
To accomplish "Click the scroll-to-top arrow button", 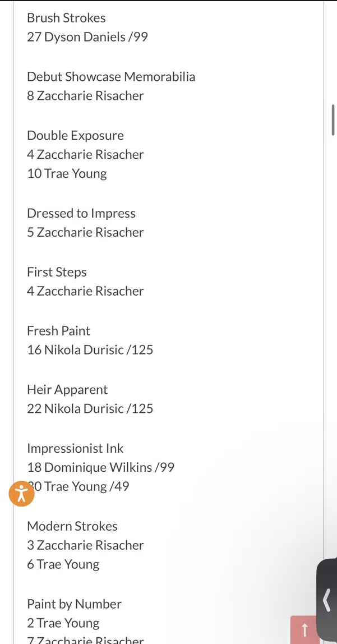I will [x=305, y=629].
